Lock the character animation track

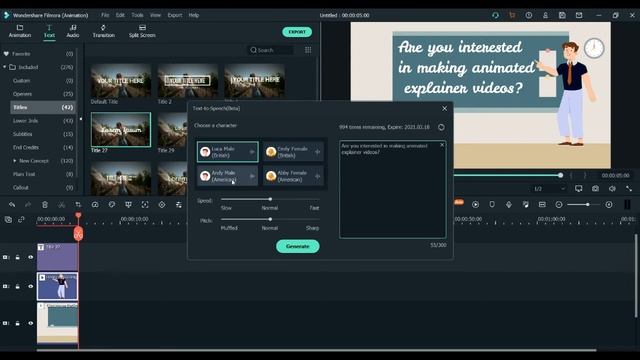[x=18, y=287]
